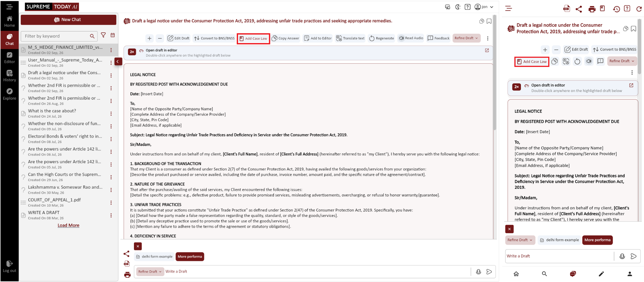Toggle speaker audio icon in mobile panel
This screenshot has height=282, width=644.
pos(589,61)
